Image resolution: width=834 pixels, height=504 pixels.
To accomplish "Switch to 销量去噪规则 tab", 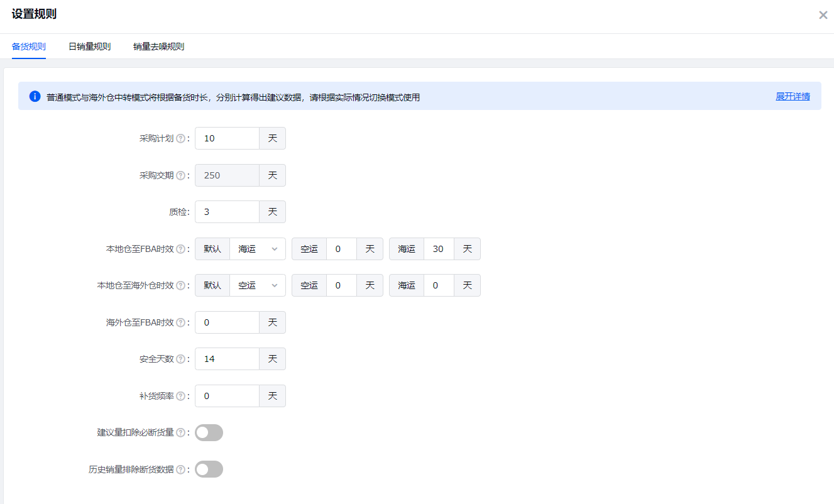I will tap(158, 47).
